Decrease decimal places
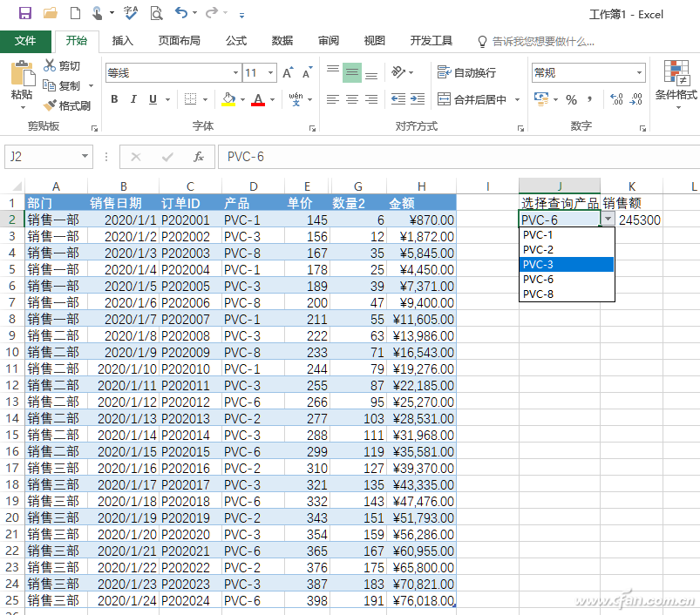 coord(635,99)
